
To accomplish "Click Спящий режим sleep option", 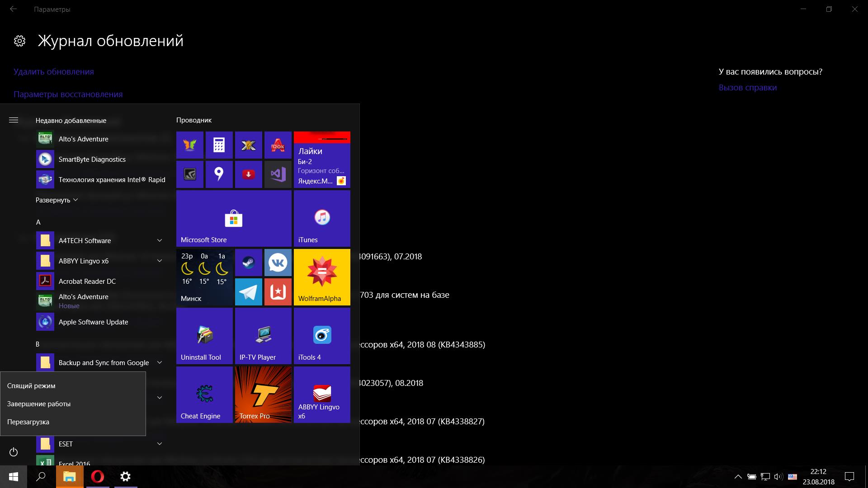I will [x=32, y=385].
